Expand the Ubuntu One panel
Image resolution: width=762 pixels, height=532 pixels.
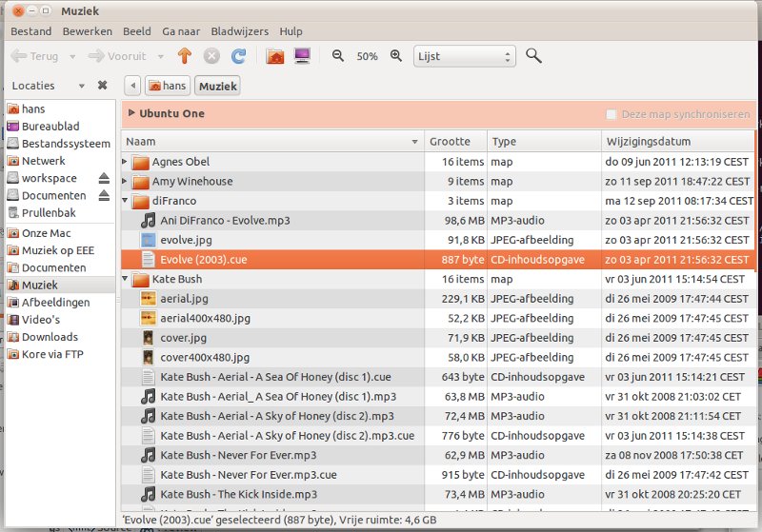(131, 113)
